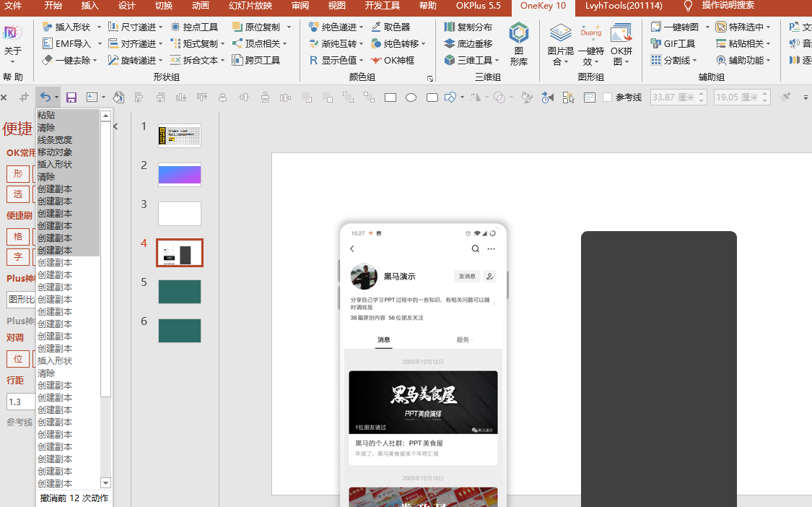Toggle the 参考线 guides checkbox

click(608, 97)
